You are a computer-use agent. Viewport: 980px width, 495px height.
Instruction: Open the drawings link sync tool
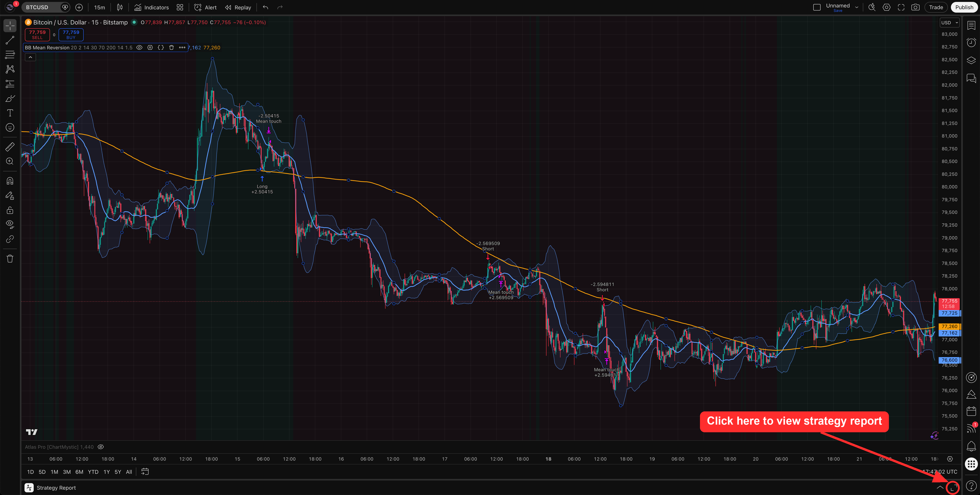10,239
